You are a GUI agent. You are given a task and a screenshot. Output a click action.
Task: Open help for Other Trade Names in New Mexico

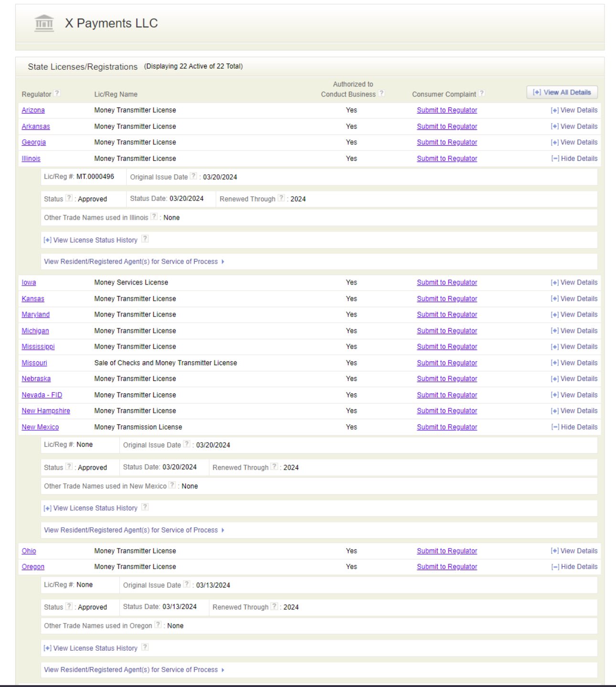click(172, 485)
